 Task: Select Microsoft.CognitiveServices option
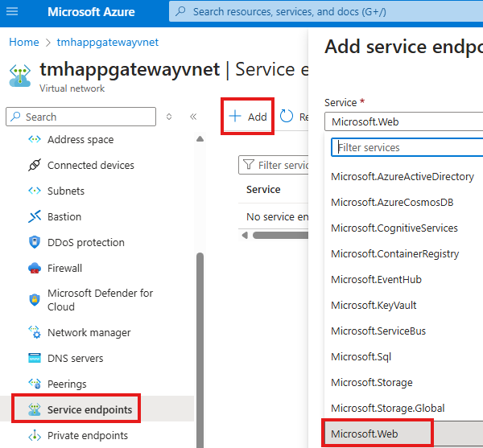(394, 228)
